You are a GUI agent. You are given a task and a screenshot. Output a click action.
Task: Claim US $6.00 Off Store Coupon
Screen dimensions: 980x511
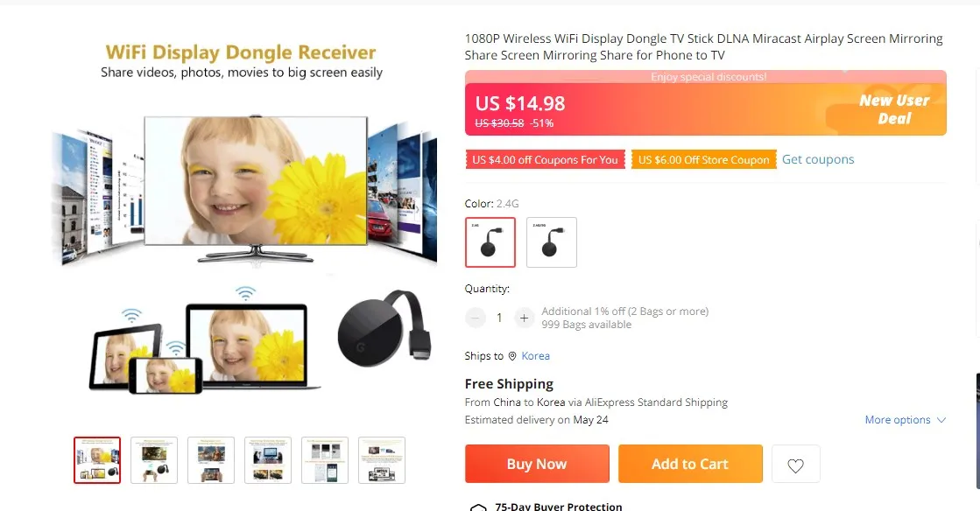click(x=704, y=160)
